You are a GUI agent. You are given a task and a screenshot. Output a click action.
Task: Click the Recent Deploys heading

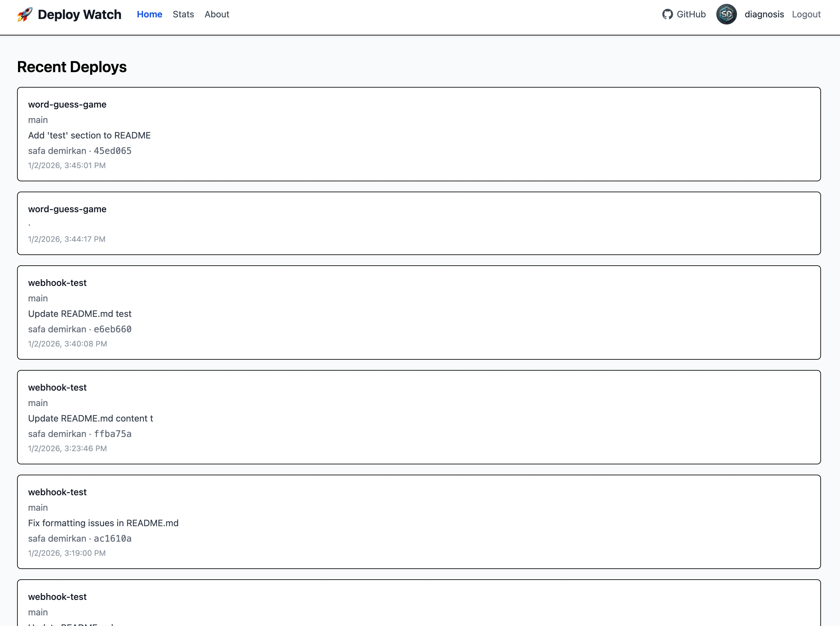click(x=72, y=67)
